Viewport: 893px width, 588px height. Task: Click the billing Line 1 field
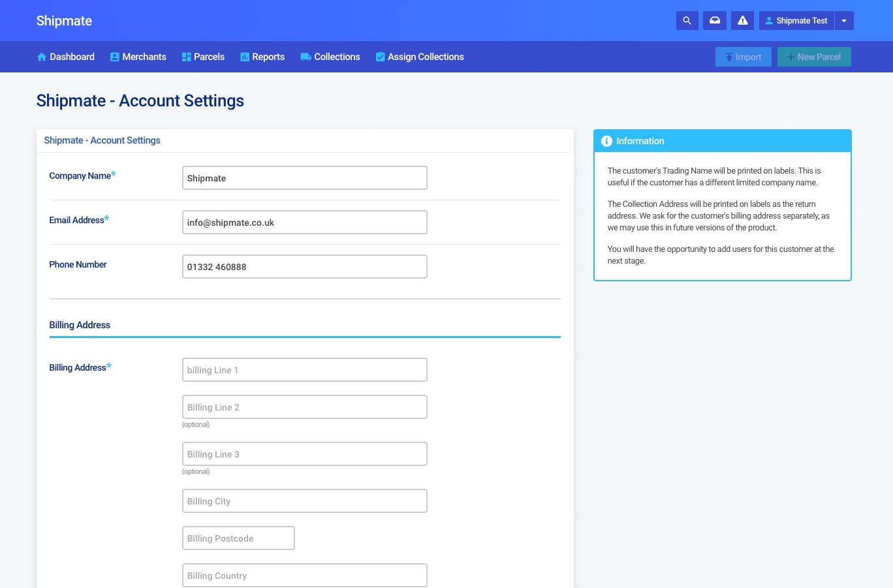(305, 370)
